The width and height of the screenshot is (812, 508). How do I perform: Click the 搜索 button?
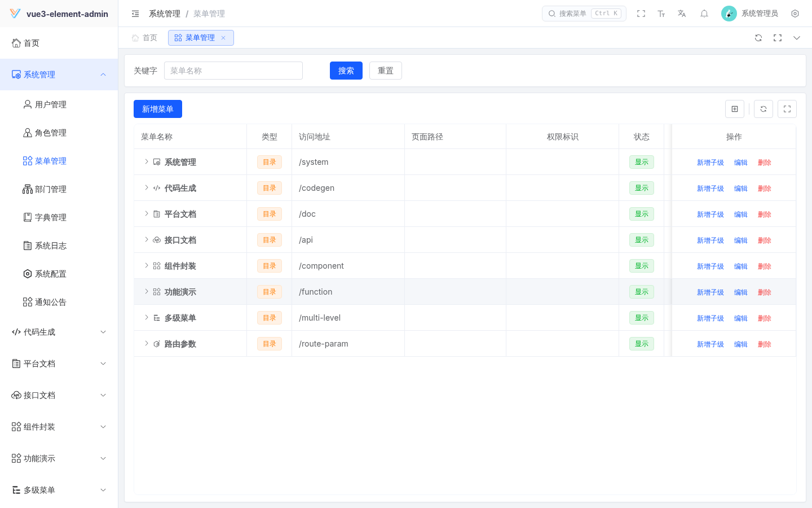346,71
